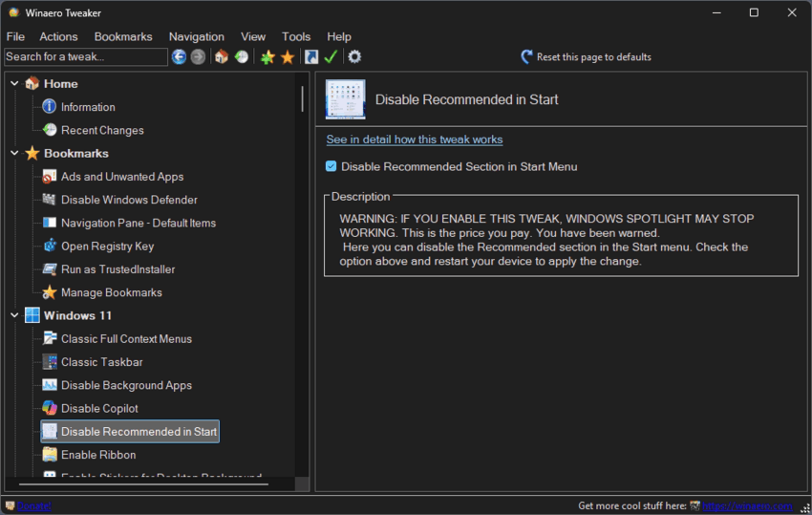Click the Disable Background Apps icon
Screen dimensions: 812x515
49,385
